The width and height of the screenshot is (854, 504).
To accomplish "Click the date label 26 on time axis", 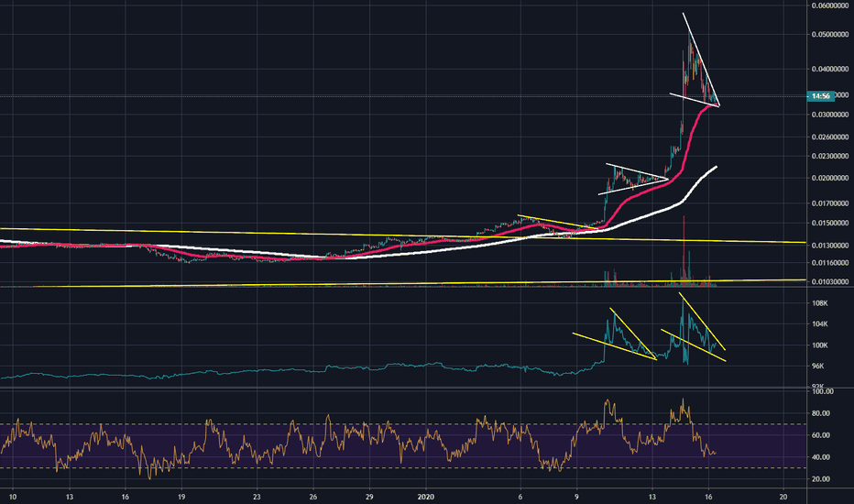I will [313, 497].
